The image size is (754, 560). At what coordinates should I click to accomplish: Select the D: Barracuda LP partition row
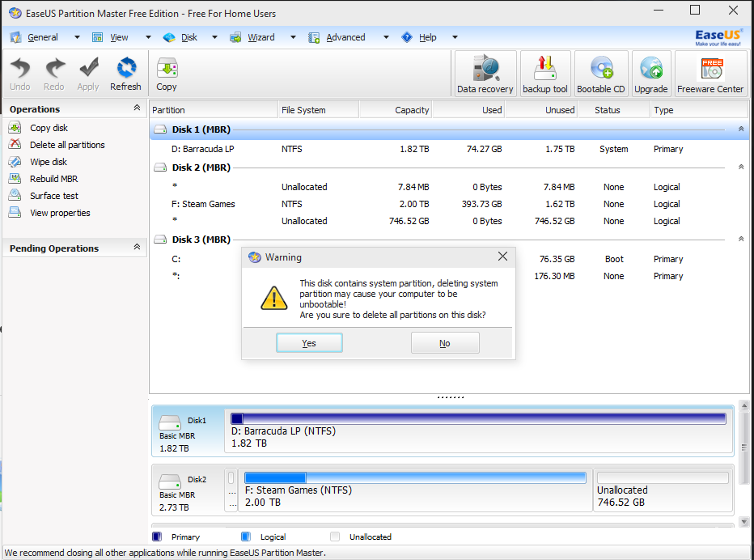[449, 149]
